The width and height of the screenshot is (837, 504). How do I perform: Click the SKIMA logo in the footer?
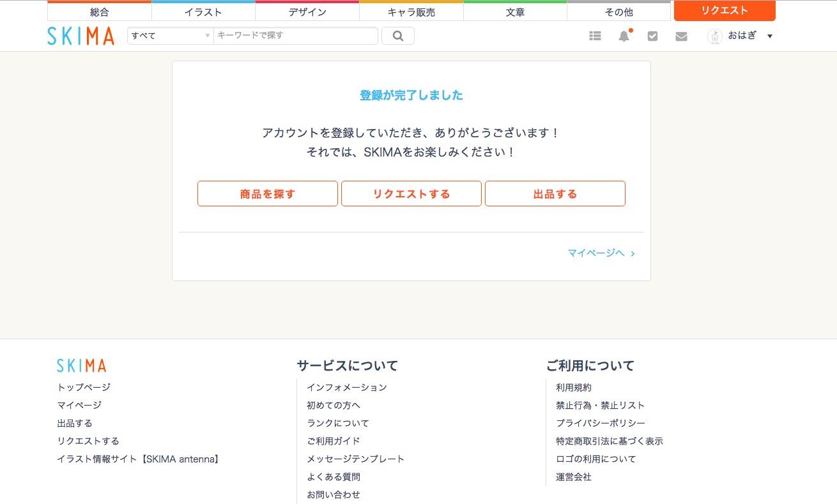click(x=81, y=365)
